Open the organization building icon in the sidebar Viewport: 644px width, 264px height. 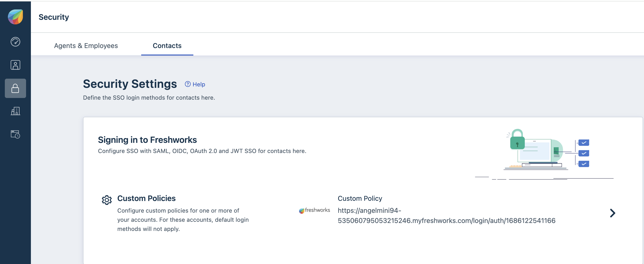(x=15, y=111)
